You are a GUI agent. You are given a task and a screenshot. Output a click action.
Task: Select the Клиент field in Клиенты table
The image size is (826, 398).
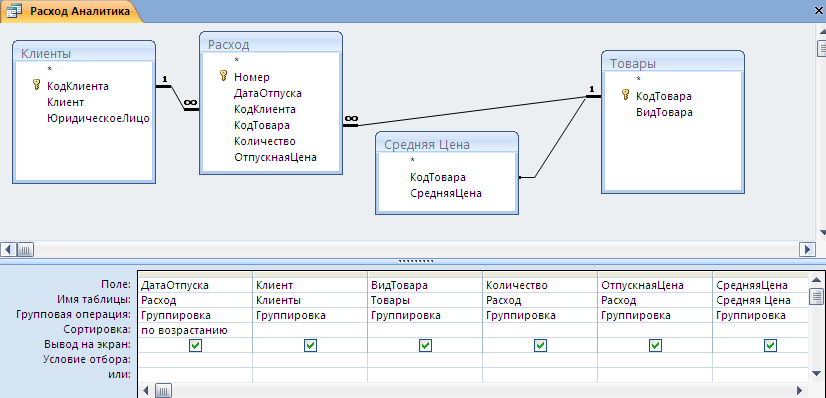point(65,102)
